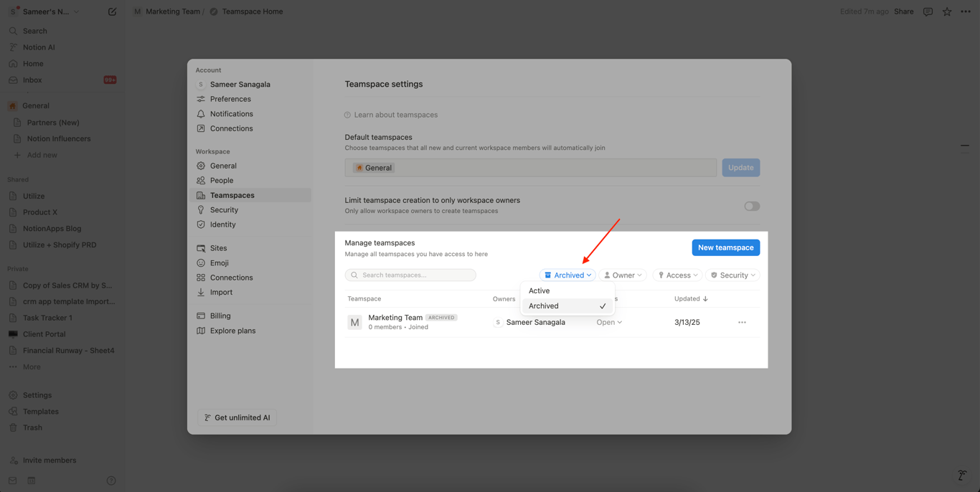This screenshot has height=492, width=980.
Task: Open the page options ellipsis in top bar
Action: (x=966, y=11)
